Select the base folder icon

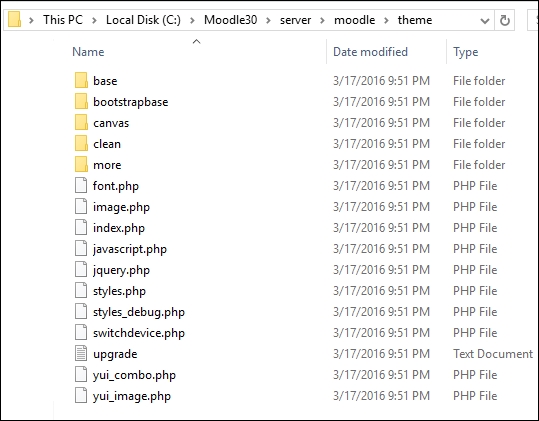[x=81, y=80]
